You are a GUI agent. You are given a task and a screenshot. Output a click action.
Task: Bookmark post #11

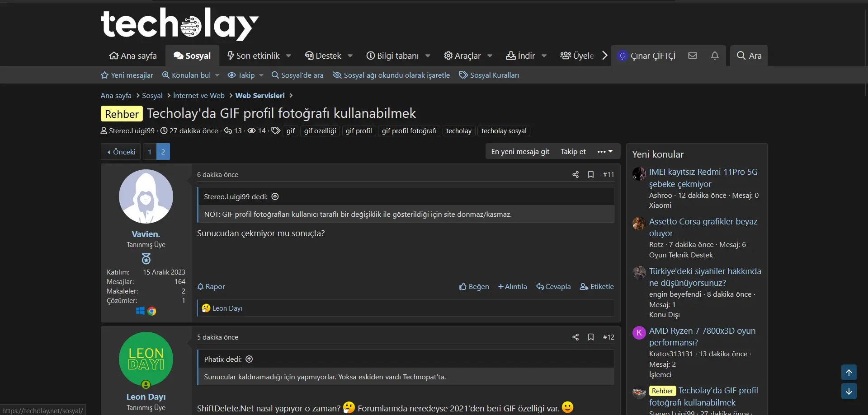point(591,174)
